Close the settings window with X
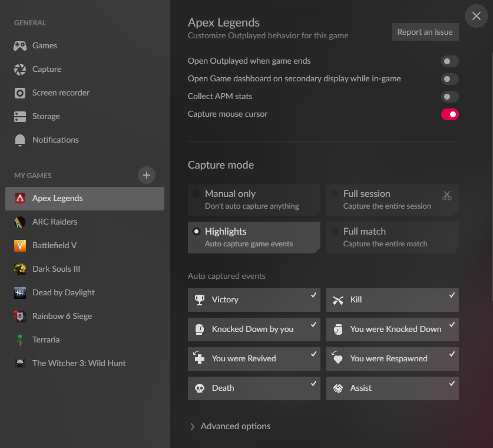 pos(476,16)
